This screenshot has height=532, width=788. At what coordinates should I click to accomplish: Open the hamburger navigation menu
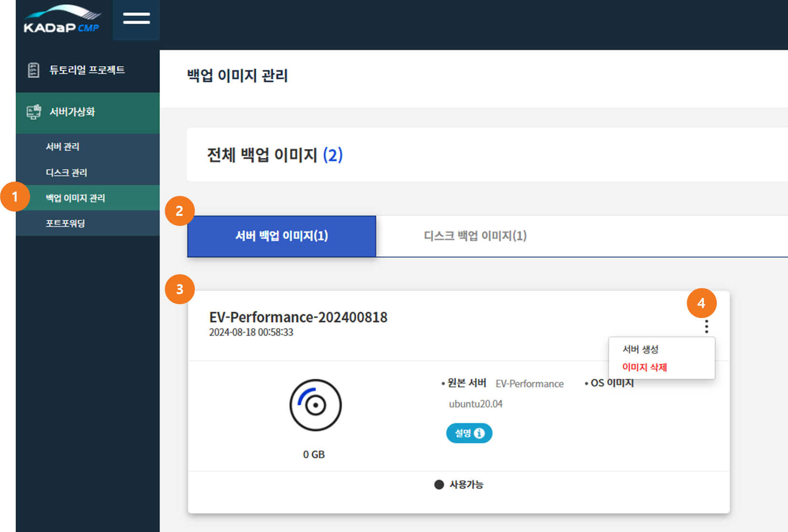click(x=136, y=19)
